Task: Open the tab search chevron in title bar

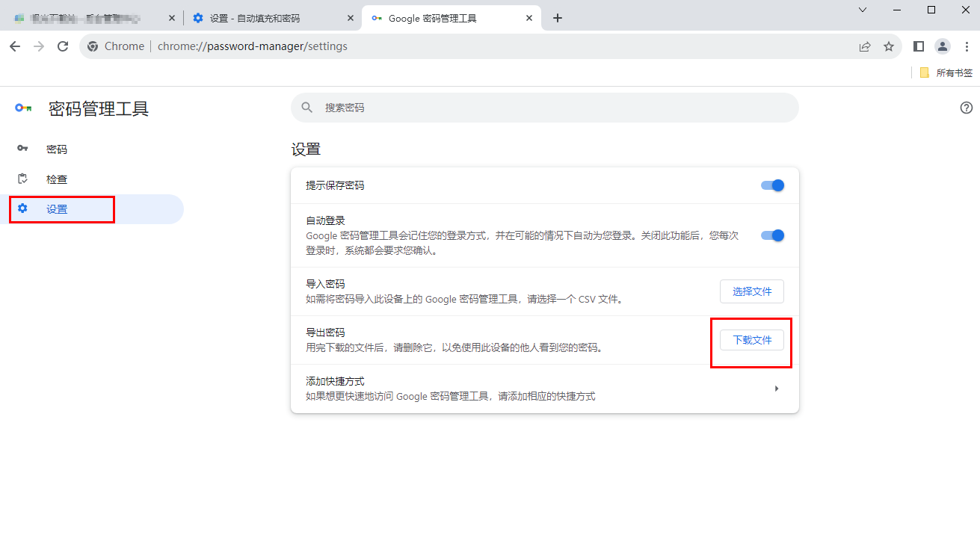Action: coord(862,10)
